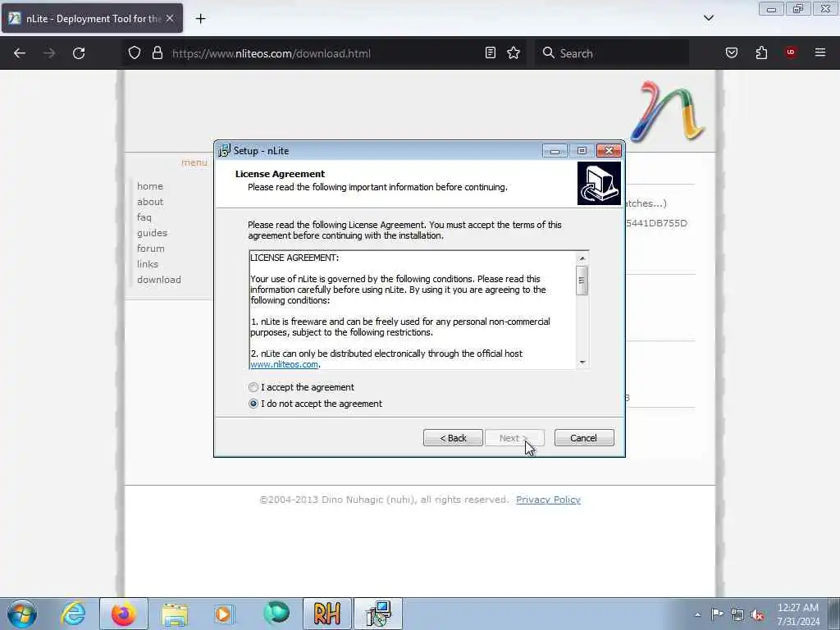This screenshot has width=840, height=630.
Task: Select 'I accept the agreement' radio button
Action: point(253,387)
